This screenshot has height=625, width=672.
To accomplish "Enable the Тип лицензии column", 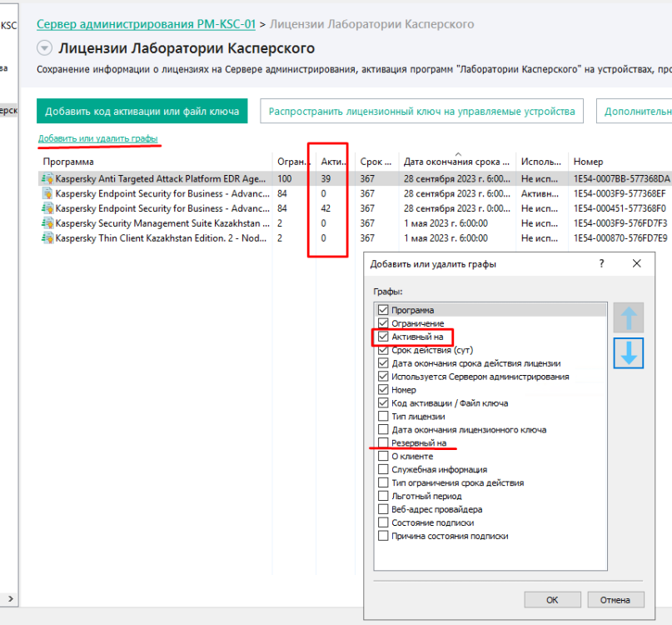I will [383, 416].
